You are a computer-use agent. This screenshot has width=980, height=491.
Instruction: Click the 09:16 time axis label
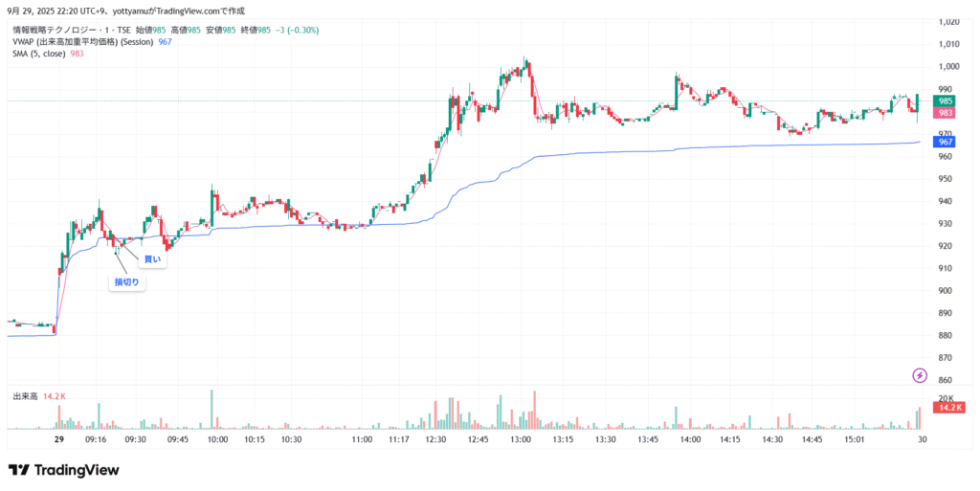point(96,439)
